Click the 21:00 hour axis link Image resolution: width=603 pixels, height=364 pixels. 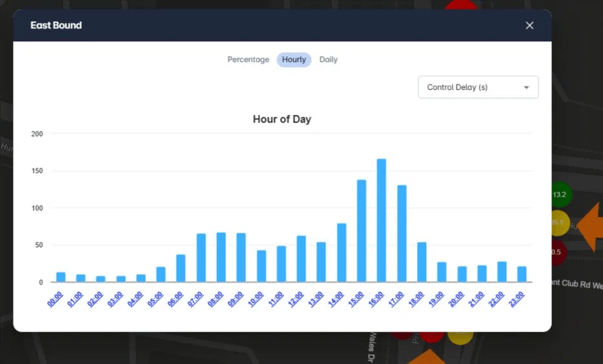pyautogui.click(x=476, y=299)
